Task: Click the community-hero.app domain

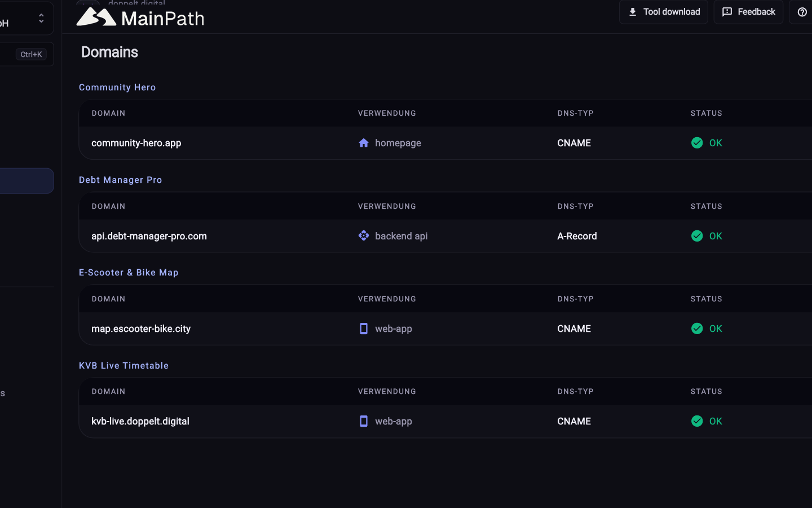Action: (x=136, y=143)
